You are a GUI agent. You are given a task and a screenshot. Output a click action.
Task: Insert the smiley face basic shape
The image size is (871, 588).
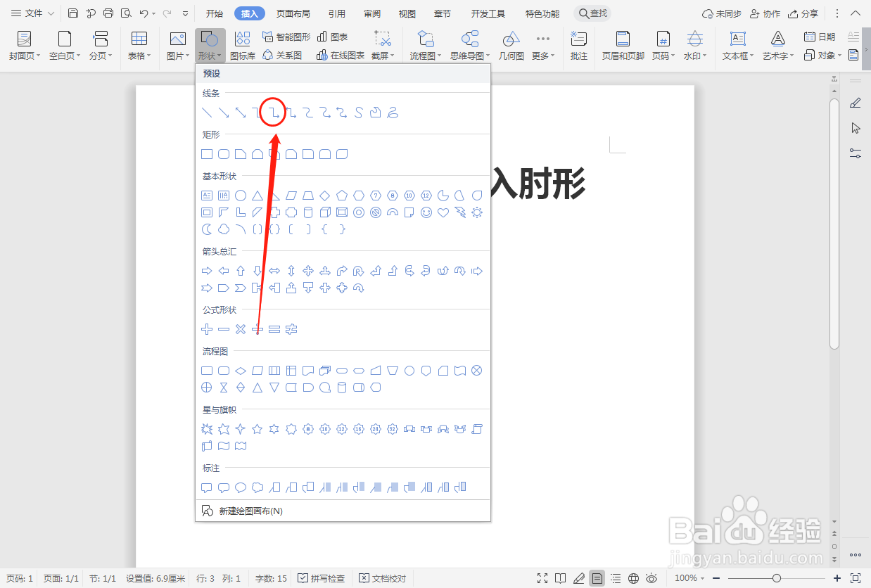point(426,212)
